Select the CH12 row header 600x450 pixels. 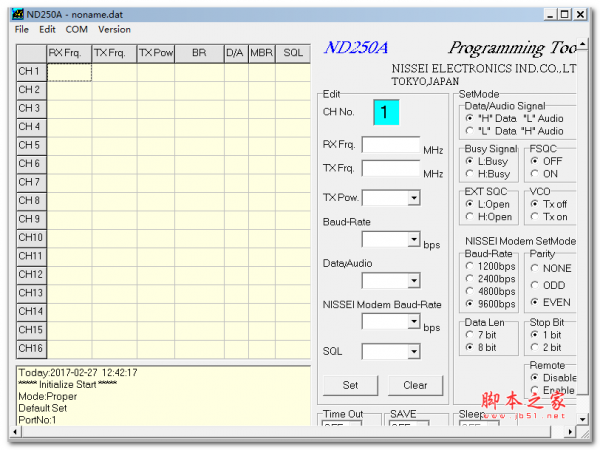point(31,275)
